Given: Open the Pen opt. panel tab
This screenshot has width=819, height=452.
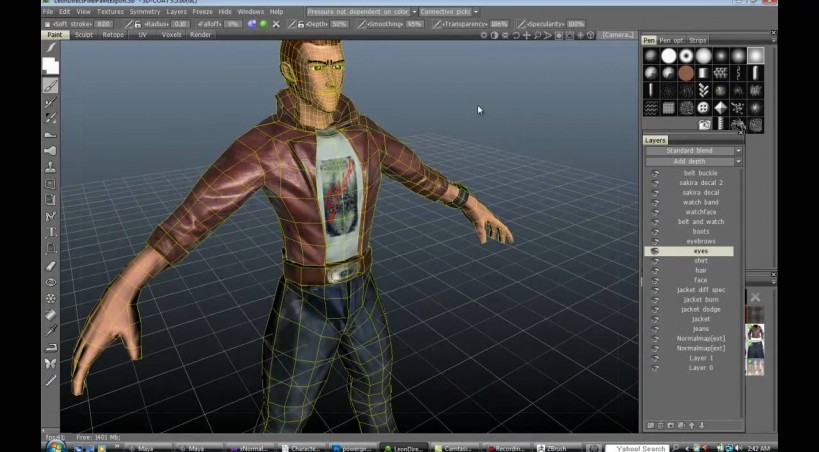Looking at the screenshot, I should 674,41.
